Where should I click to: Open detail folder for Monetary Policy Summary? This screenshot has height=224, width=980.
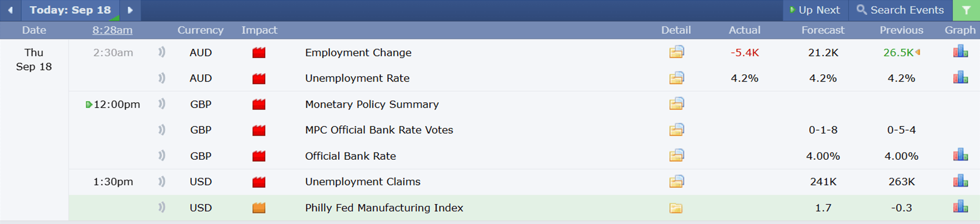click(676, 104)
